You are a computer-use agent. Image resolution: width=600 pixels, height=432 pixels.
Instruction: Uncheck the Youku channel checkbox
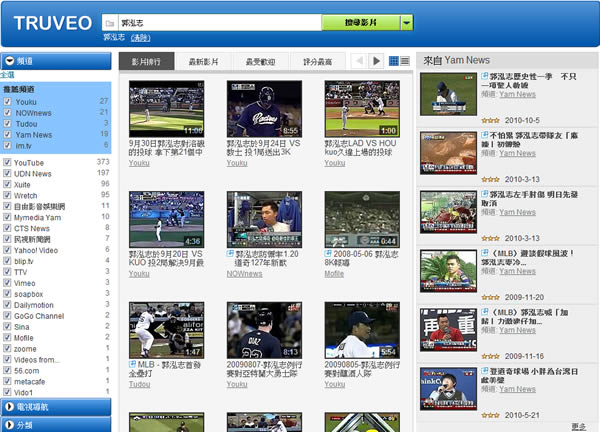pos(7,101)
